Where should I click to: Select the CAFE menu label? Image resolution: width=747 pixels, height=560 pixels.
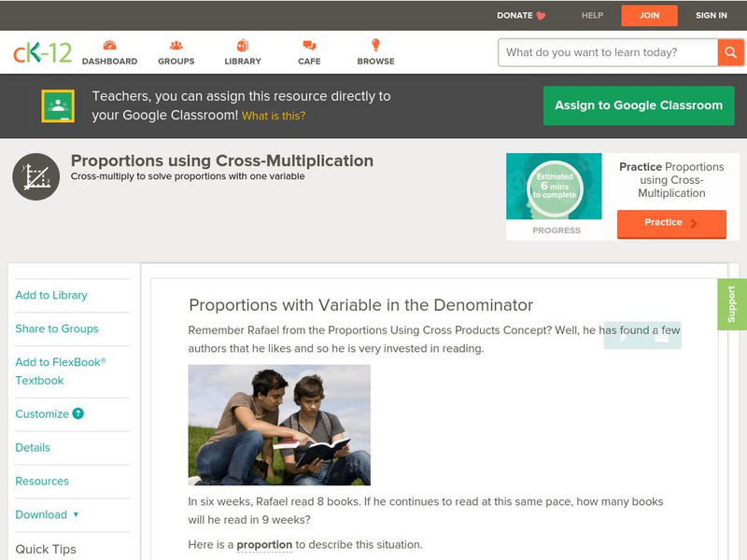tap(309, 62)
